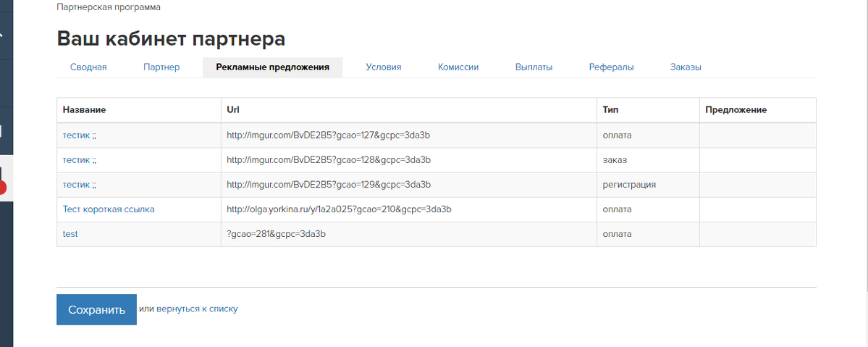Click the Тип column header
The width and height of the screenshot is (868, 347).
[x=610, y=110]
